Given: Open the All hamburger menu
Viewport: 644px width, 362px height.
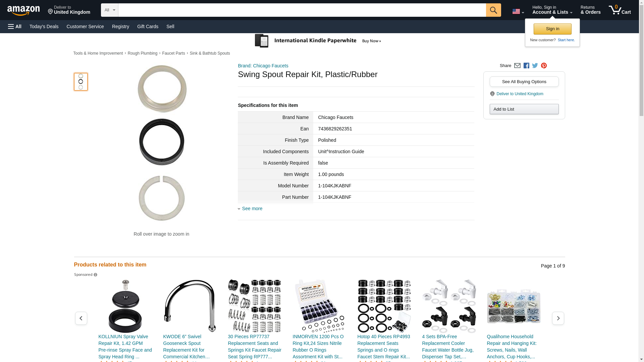Looking at the screenshot, I should (x=15, y=26).
